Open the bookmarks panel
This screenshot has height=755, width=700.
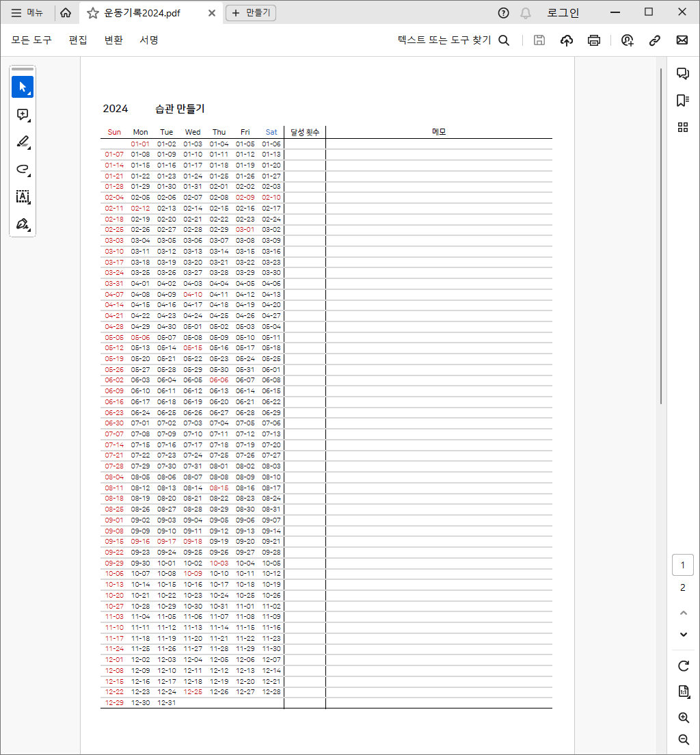(x=682, y=101)
